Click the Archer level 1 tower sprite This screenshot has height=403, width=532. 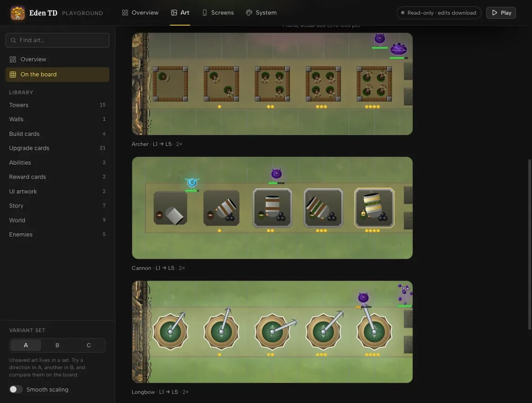pyautogui.click(x=170, y=84)
